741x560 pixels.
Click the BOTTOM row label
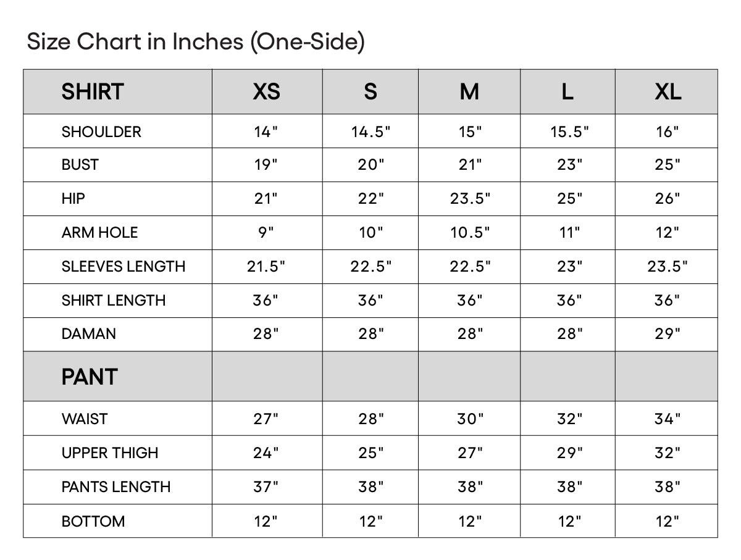point(93,522)
